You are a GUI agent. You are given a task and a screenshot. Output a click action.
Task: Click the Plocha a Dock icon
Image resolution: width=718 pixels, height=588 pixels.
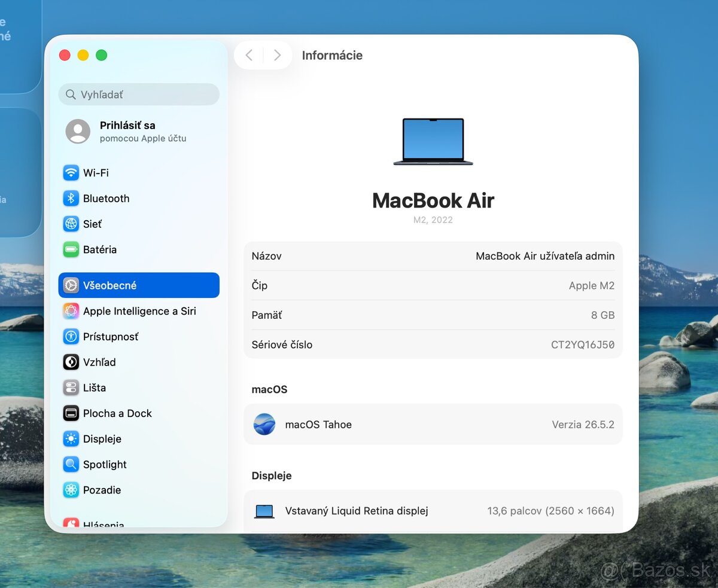(71, 413)
